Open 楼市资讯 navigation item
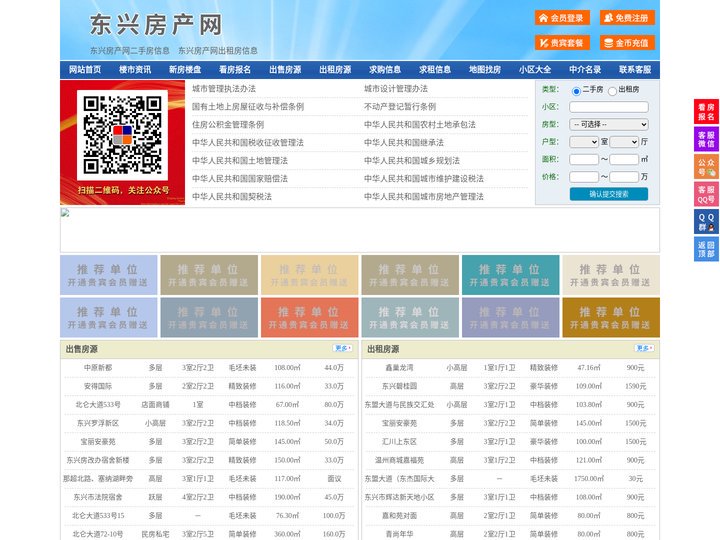720x540 pixels. [x=135, y=70]
